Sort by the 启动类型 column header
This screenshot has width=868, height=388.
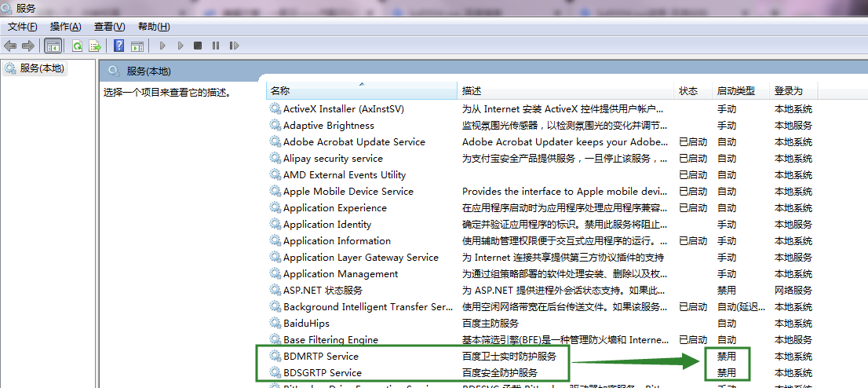pyautogui.click(x=741, y=90)
